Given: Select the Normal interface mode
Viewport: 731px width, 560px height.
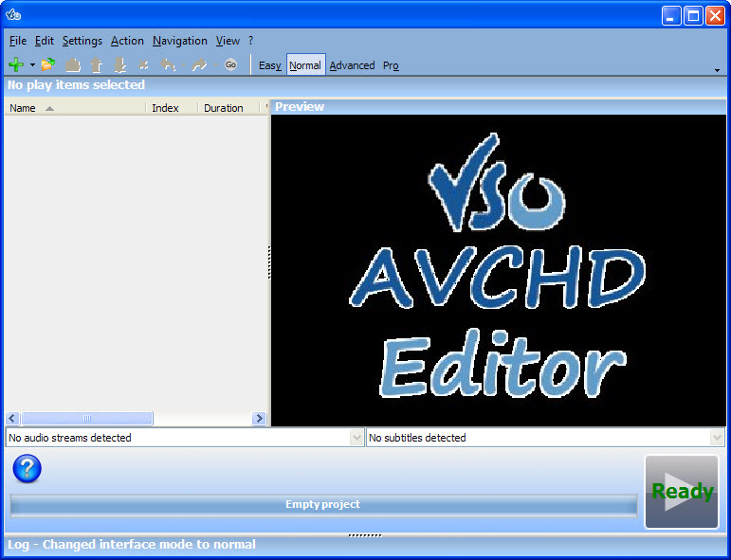Looking at the screenshot, I should pyautogui.click(x=305, y=64).
